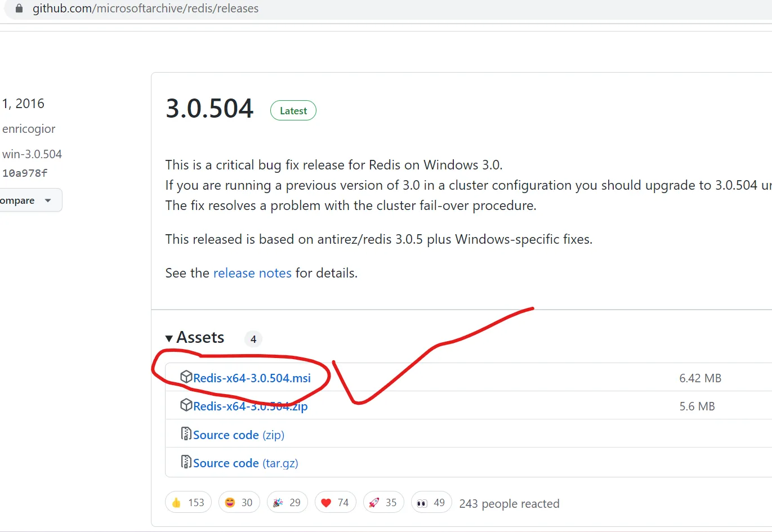Viewport: 772px width, 532px height.
Task: Download Source code (zip)
Action: tap(238, 435)
